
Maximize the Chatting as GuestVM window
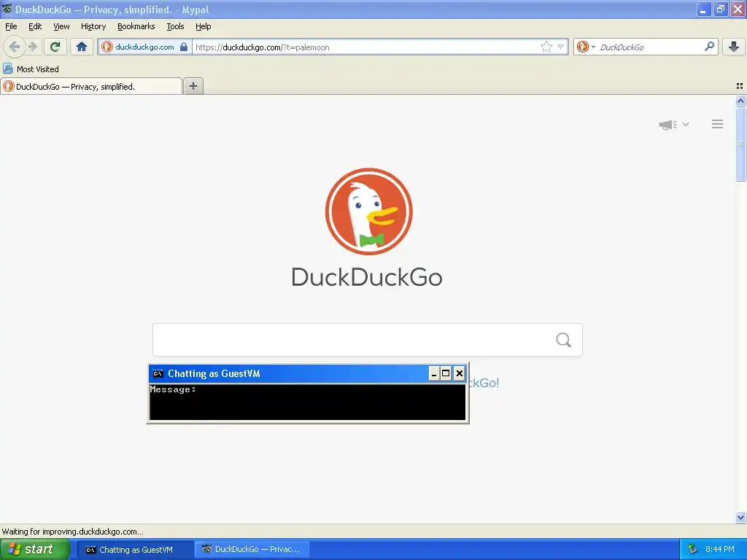(x=446, y=373)
